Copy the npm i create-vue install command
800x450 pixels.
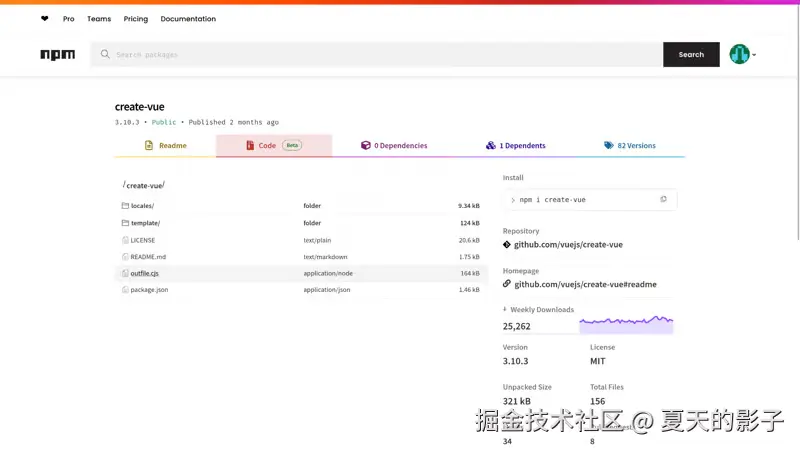pos(663,199)
